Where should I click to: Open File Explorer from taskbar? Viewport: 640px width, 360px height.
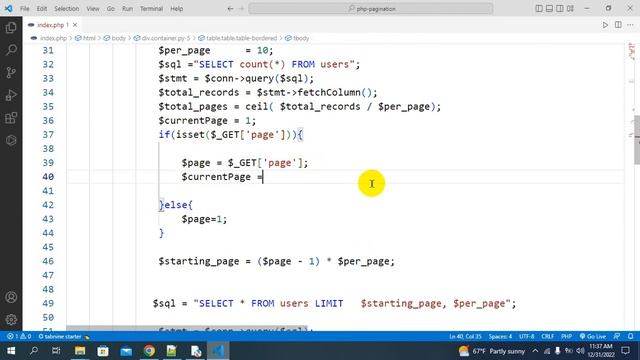click(x=80, y=351)
